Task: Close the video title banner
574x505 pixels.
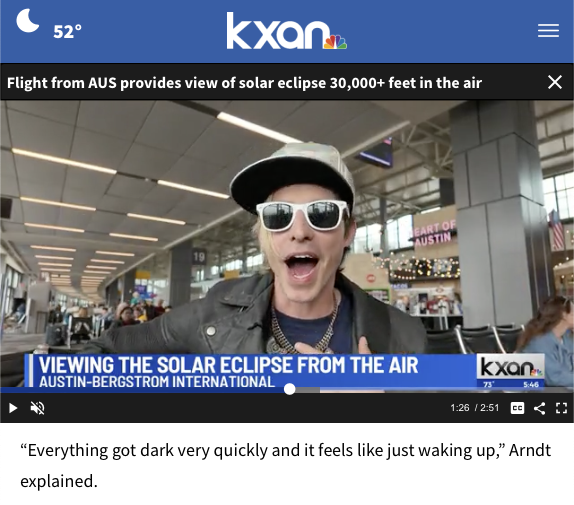Action: tap(555, 82)
